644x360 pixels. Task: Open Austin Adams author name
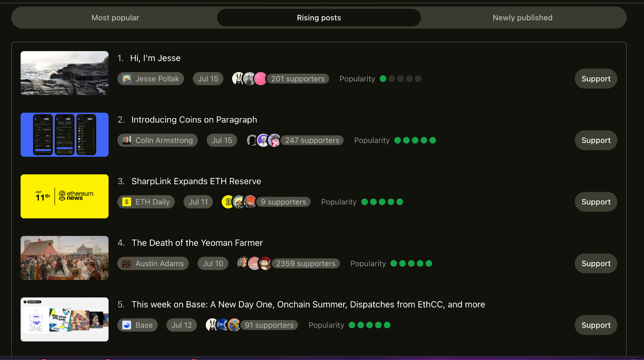coord(159,263)
